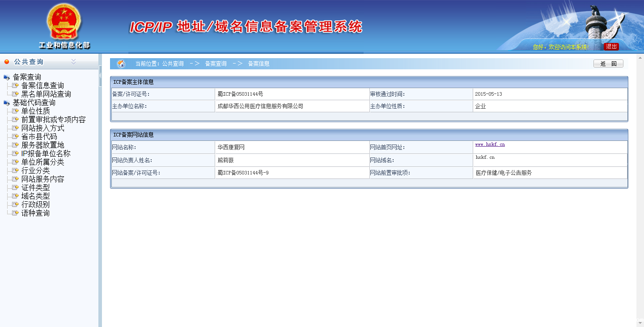Click the responsible person name 熊莉薇
644x327 pixels.
(x=225, y=160)
